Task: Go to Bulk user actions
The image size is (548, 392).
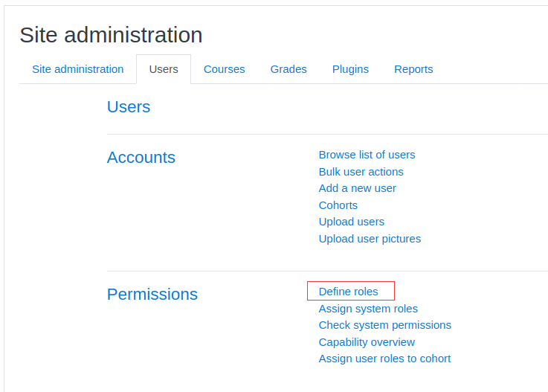Action: [x=361, y=172]
